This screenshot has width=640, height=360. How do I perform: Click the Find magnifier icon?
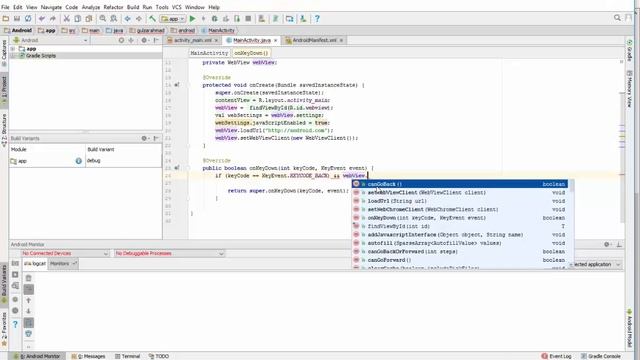click(102, 19)
